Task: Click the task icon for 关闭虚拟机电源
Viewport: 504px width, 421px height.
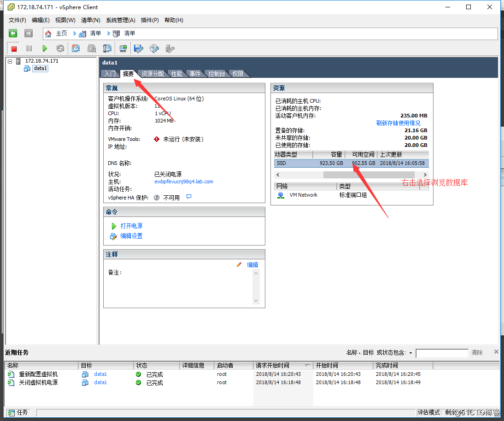Action: pos(11,382)
